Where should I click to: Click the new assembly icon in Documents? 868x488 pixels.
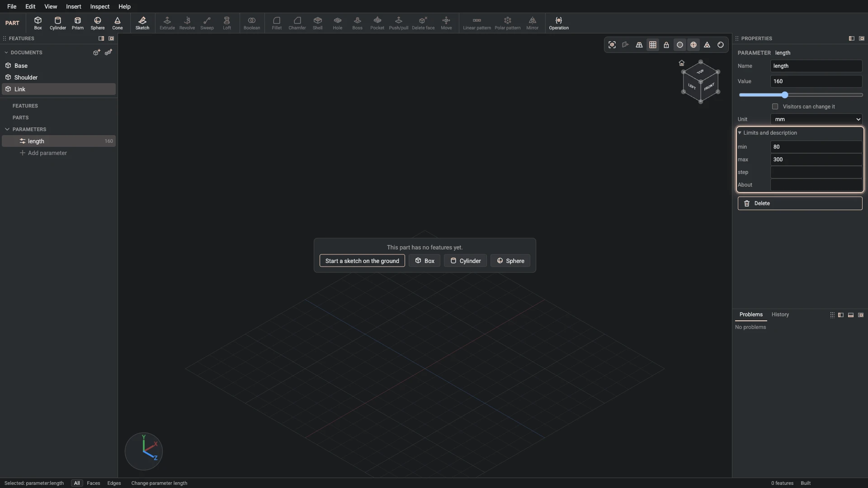click(108, 52)
